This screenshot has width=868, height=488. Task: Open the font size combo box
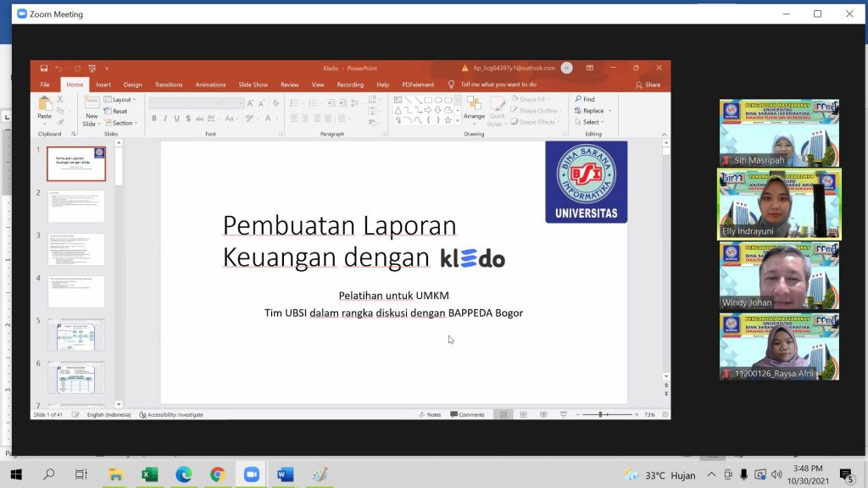click(x=232, y=103)
